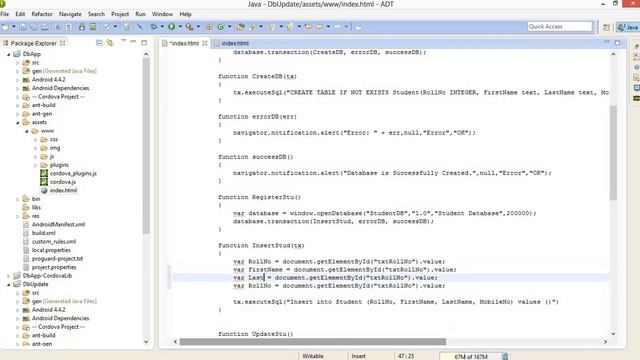Expand the plugins folder
The width and height of the screenshot is (640, 360).
pyautogui.click(x=36, y=165)
